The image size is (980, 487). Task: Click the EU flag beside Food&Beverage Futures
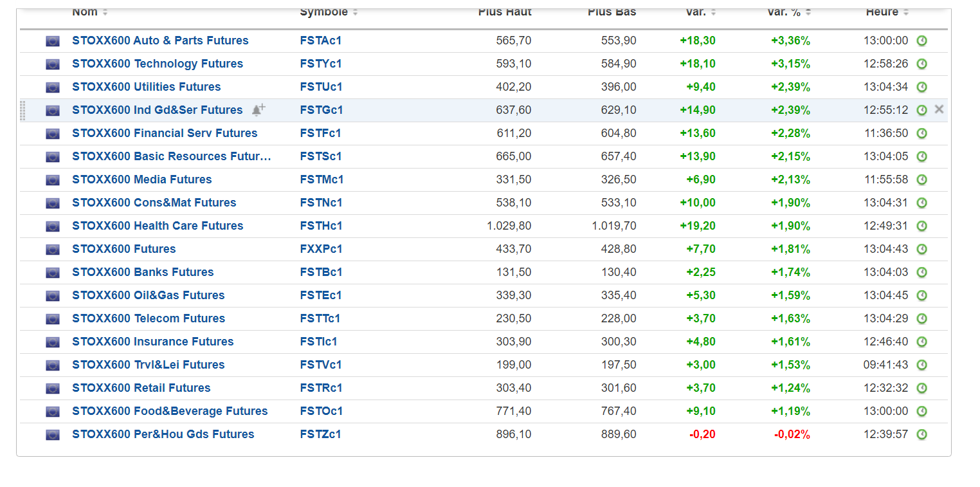(53, 412)
